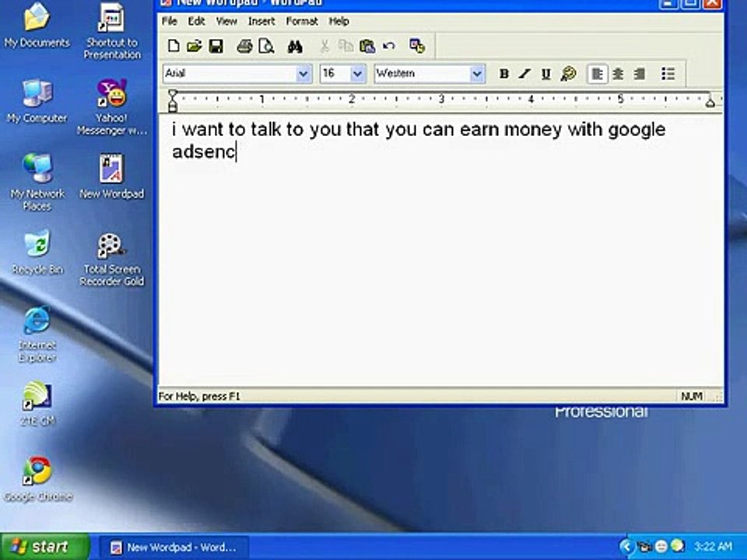This screenshot has width=747, height=560.
Task: Click the Paste clipboard icon
Action: click(x=367, y=46)
